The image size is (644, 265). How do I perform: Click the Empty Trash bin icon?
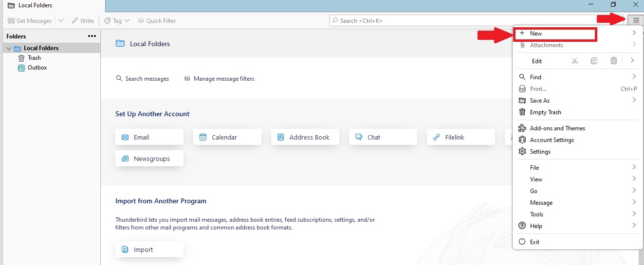(522, 112)
